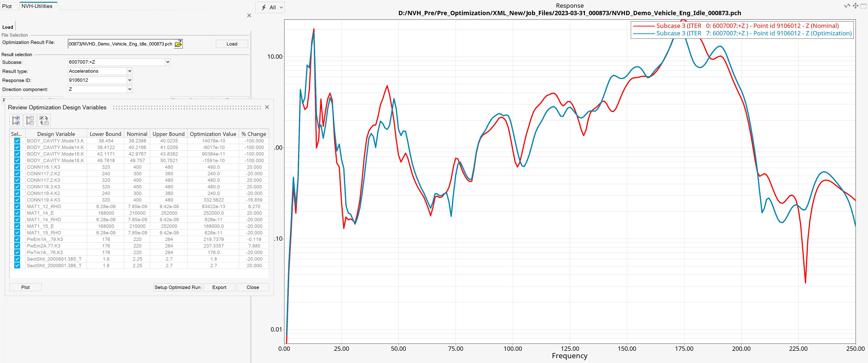868x363 pixels.
Task: Expand the Subcase dropdown
Action: 168,62
